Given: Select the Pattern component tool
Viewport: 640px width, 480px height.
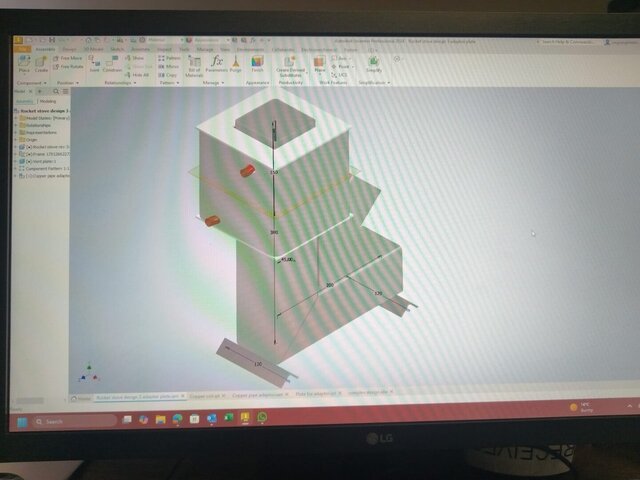Looking at the screenshot, I should (x=169, y=58).
